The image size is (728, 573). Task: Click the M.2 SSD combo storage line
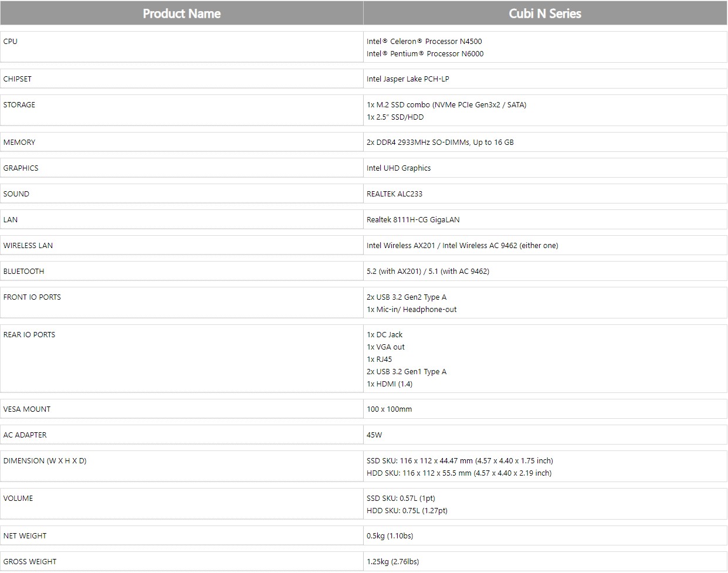pyautogui.click(x=446, y=105)
